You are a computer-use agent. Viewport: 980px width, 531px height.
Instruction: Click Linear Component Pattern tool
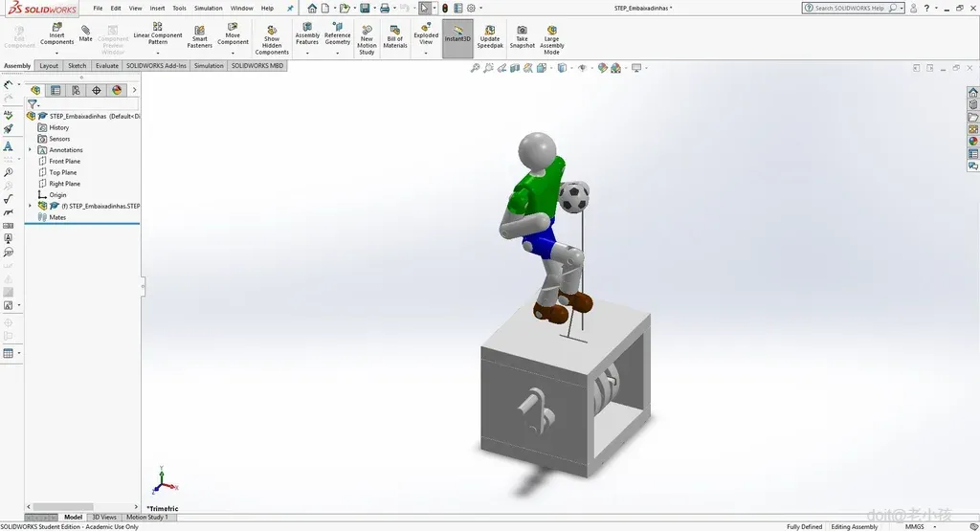pyautogui.click(x=158, y=35)
